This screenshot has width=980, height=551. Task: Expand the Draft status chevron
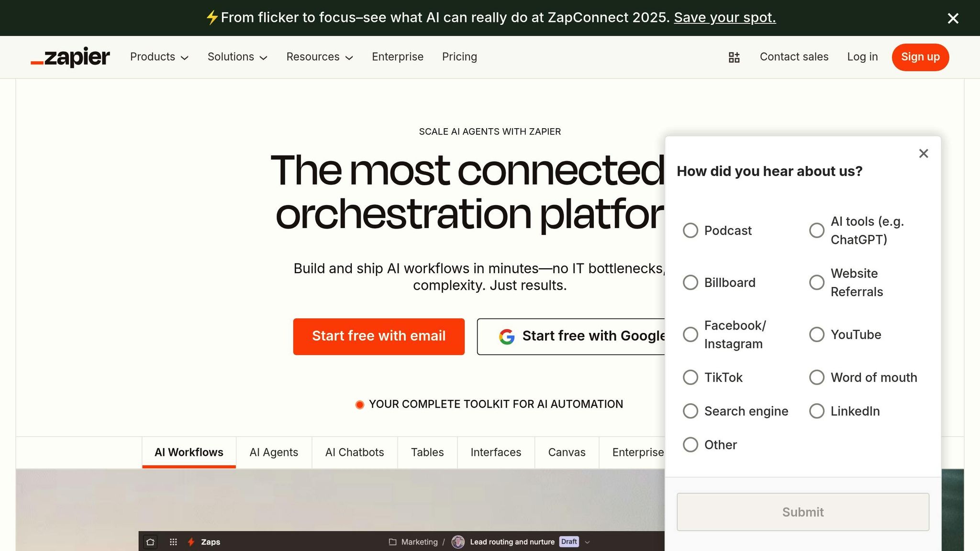587,542
